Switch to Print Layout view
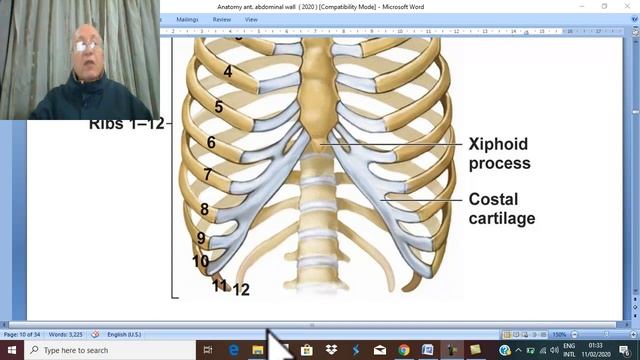The height and width of the screenshot is (360, 640). click(507, 335)
